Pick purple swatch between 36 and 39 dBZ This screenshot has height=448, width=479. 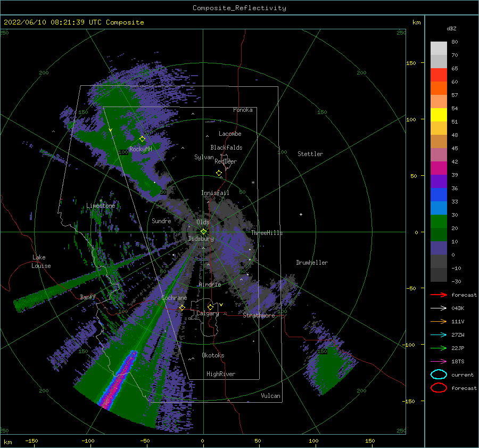439,182
